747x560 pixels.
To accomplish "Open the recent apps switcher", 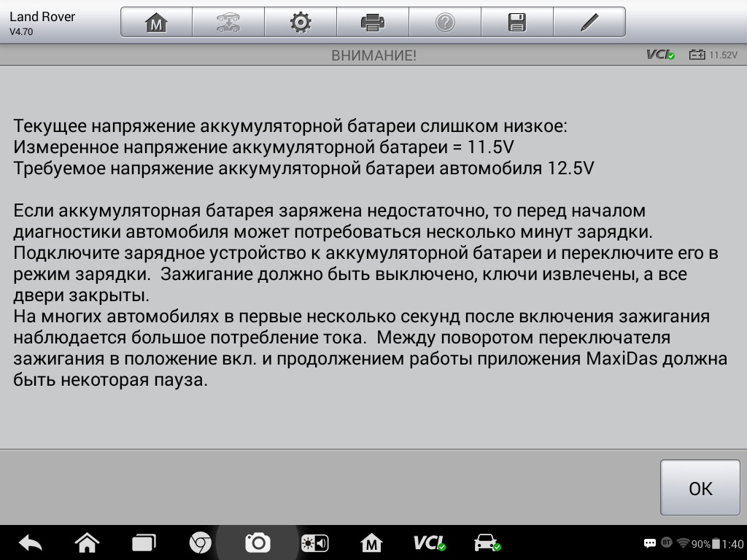I will [144, 542].
